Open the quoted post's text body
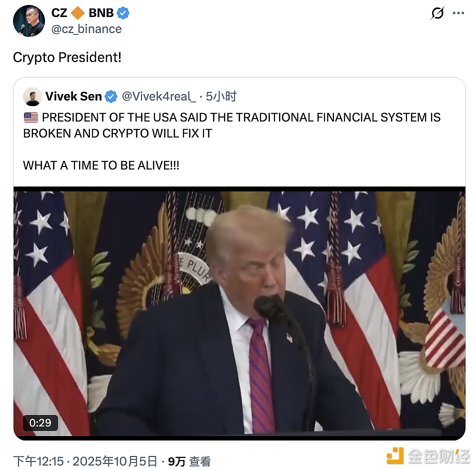476x470 pixels. [232, 141]
